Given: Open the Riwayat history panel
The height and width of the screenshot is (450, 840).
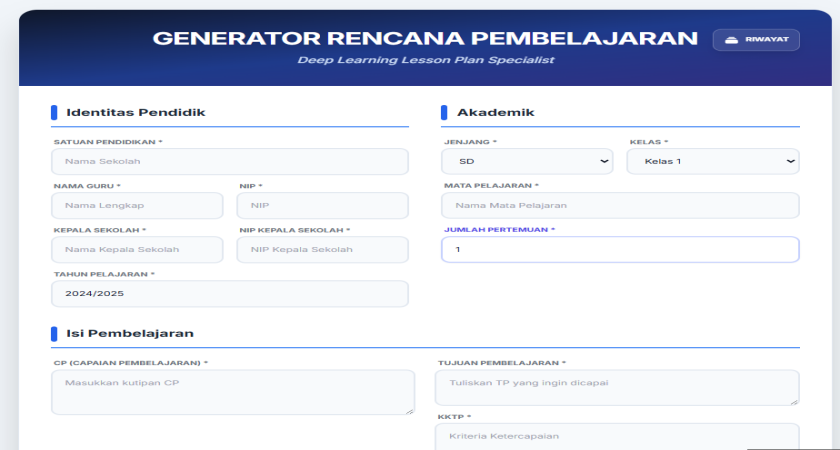Looking at the screenshot, I should point(756,39).
